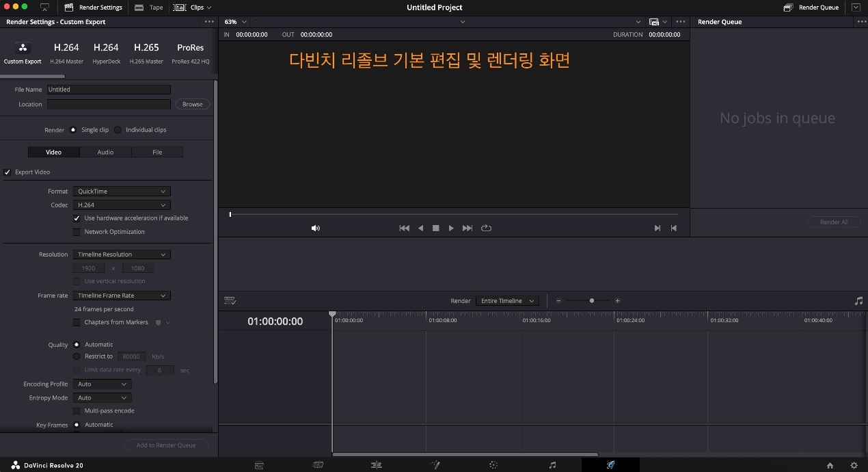Open the Entropy Mode dropdown
Screen dimensions: 868x472
102,398
